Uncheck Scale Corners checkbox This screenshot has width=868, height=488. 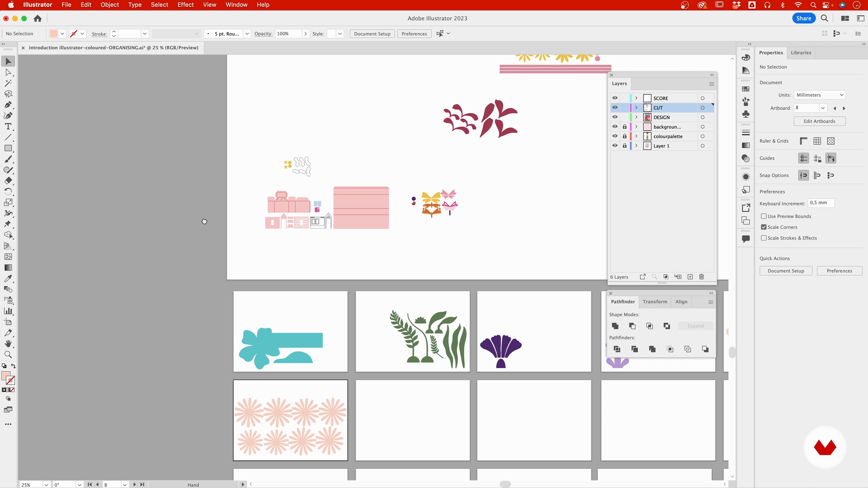pos(764,227)
